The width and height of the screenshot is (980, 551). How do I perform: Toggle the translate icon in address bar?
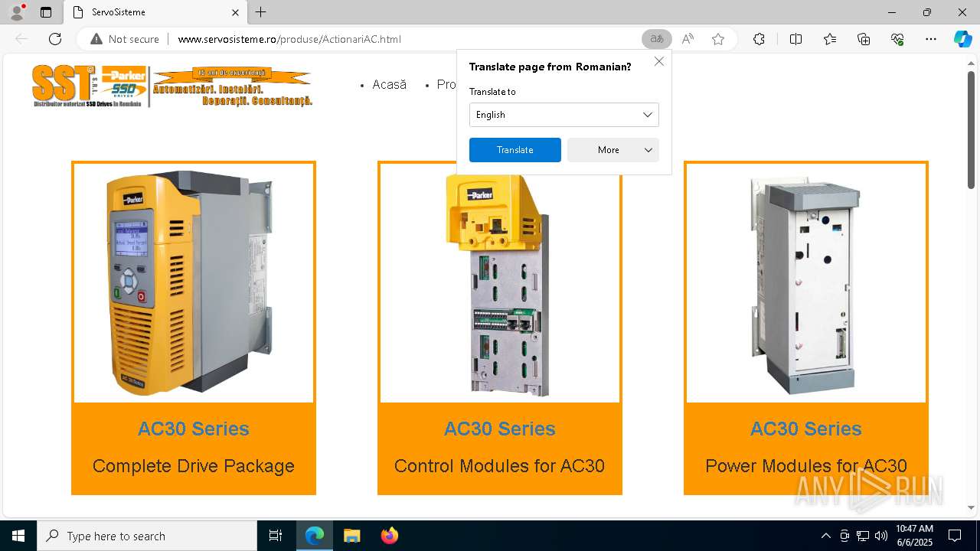[657, 39]
